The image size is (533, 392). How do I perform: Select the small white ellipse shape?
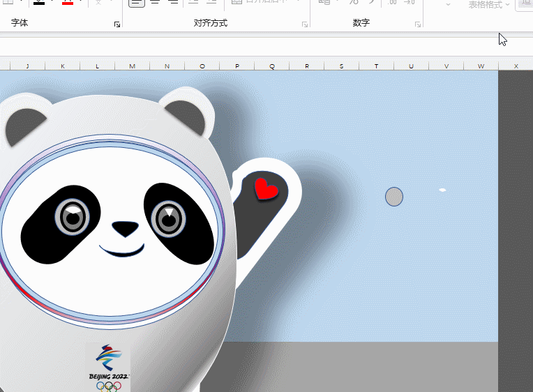pos(442,190)
